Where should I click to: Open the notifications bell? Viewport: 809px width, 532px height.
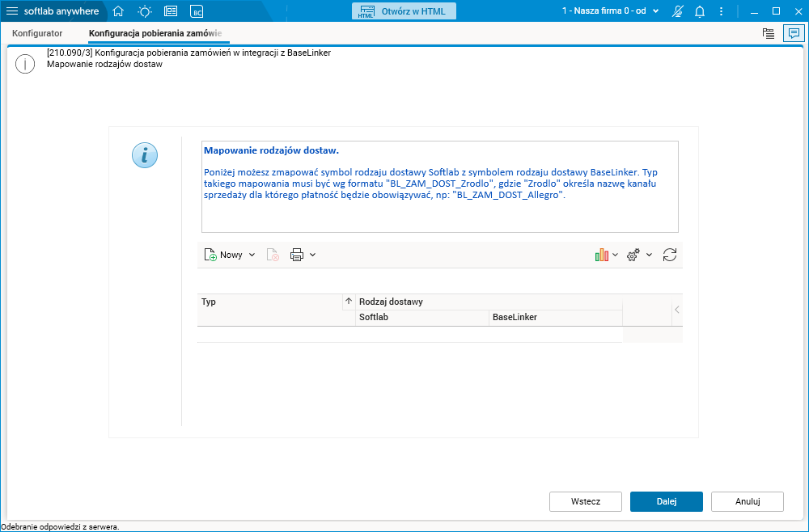click(700, 11)
